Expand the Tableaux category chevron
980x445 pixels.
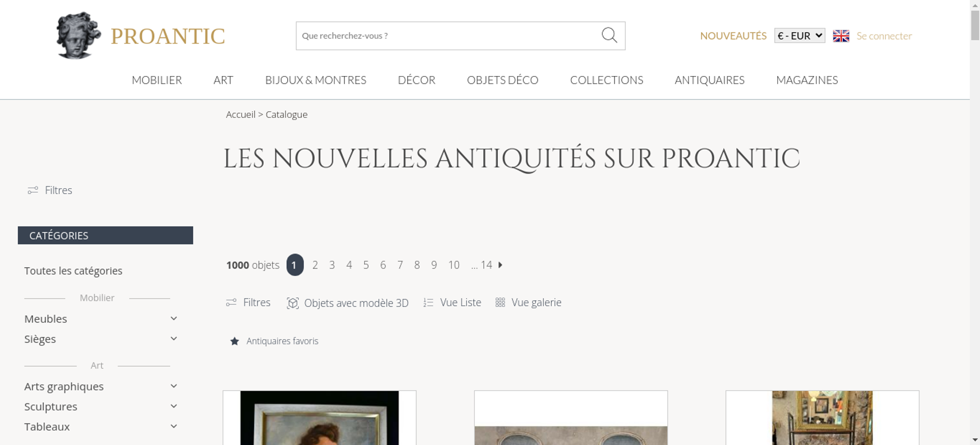[x=173, y=426]
